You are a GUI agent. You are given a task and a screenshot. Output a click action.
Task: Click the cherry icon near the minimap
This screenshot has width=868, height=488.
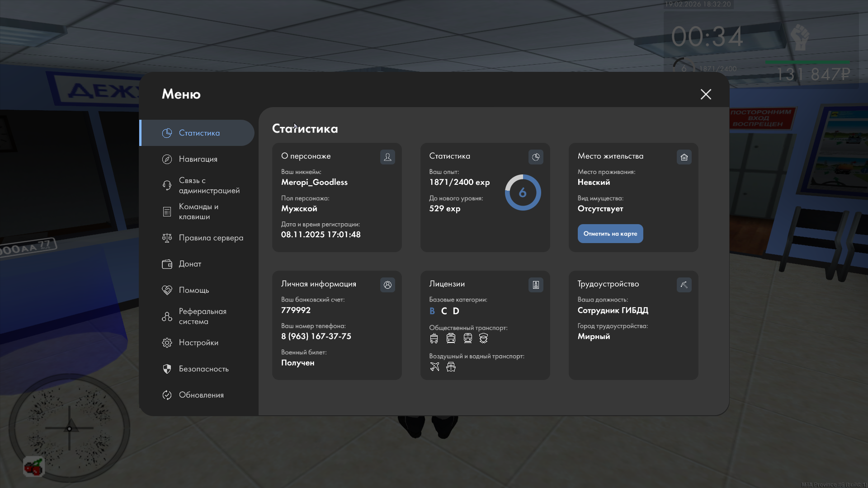[34, 467]
